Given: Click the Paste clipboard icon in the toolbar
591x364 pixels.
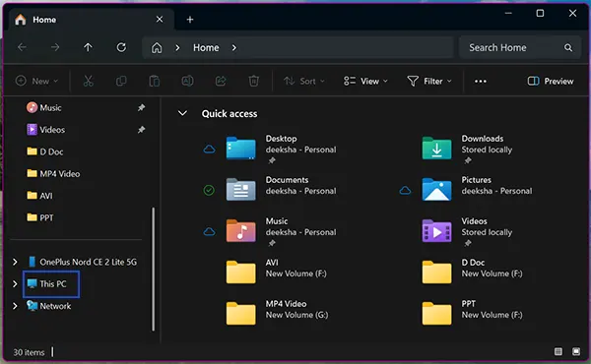Looking at the screenshot, I should 155,81.
